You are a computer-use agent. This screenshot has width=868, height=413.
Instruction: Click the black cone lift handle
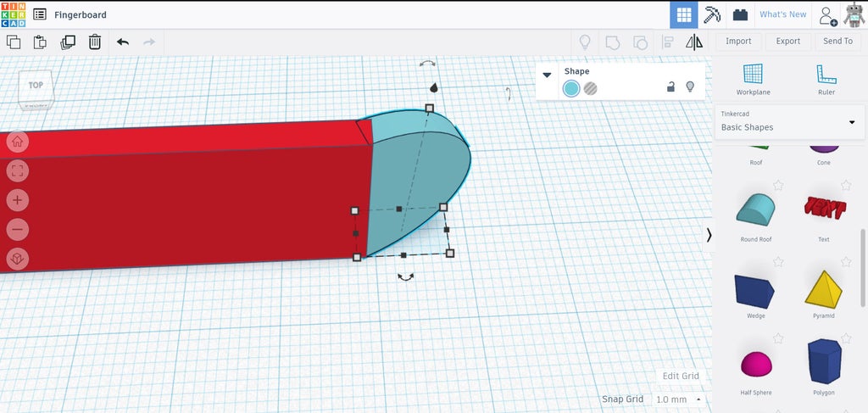pos(434,87)
